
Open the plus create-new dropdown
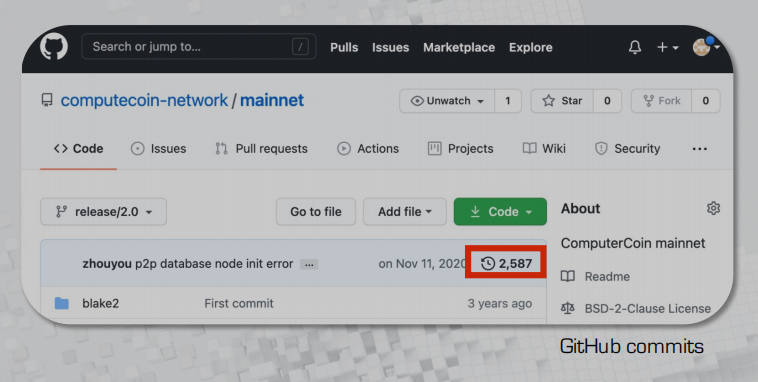tap(668, 47)
